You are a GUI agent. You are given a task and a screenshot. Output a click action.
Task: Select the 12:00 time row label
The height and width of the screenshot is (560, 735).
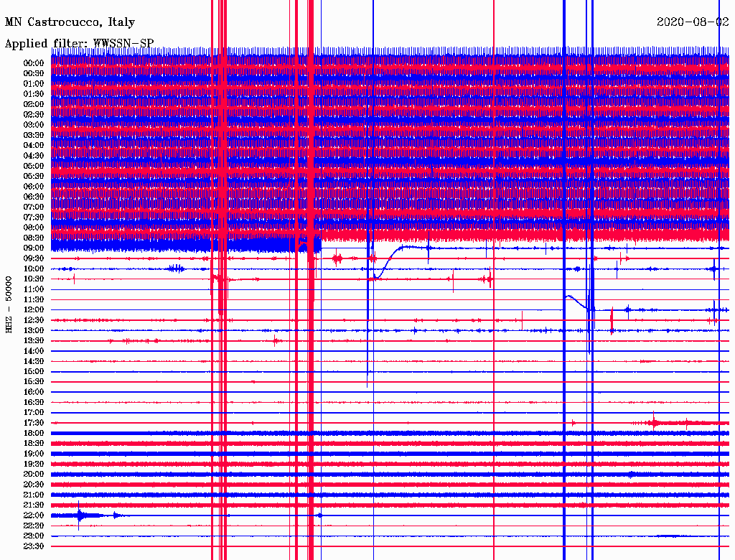[34, 309]
